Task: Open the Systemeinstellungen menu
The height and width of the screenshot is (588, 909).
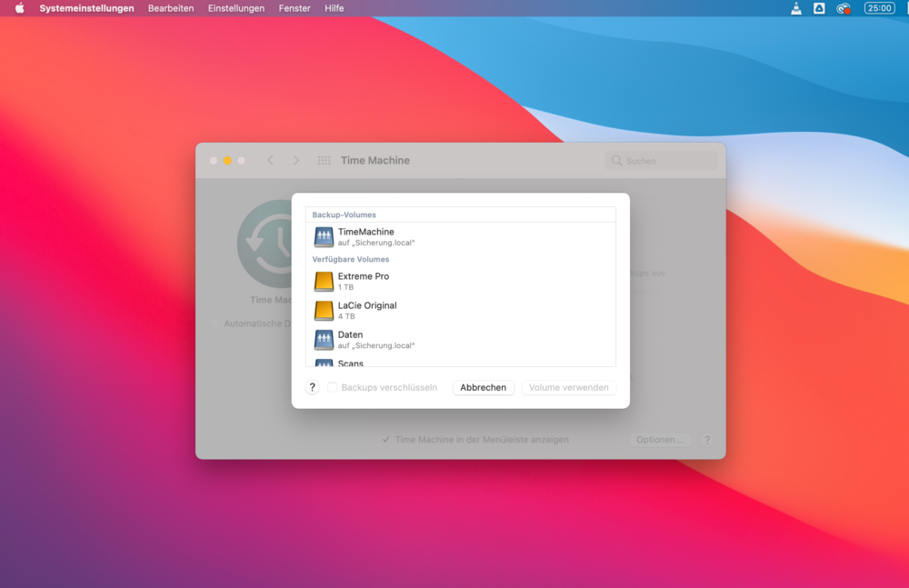Action: [86, 8]
